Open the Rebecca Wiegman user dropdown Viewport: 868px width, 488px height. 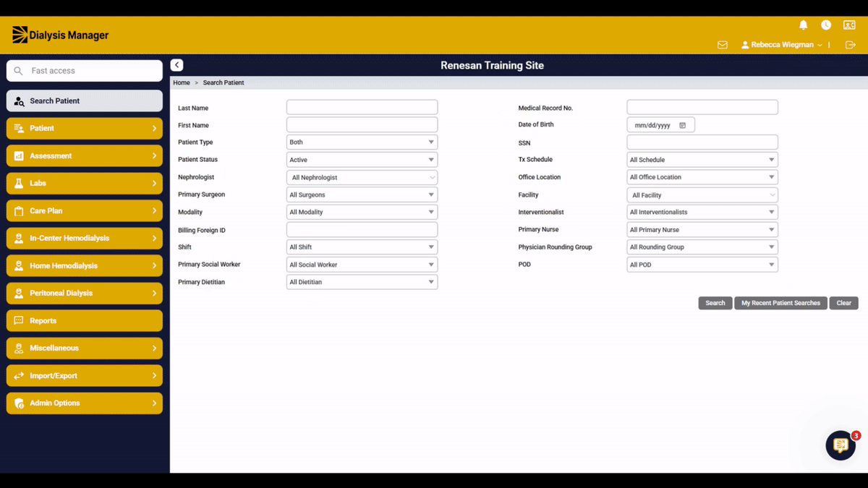(x=782, y=45)
